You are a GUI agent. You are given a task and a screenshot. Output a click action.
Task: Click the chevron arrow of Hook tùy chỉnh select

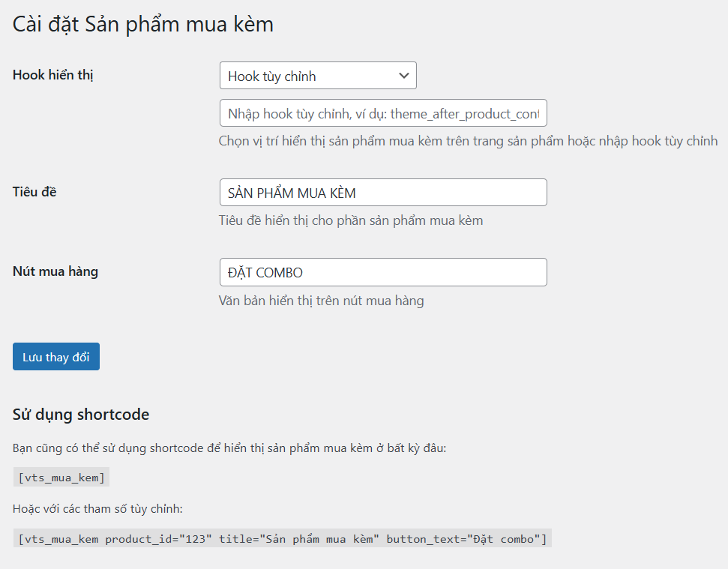click(x=404, y=76)
